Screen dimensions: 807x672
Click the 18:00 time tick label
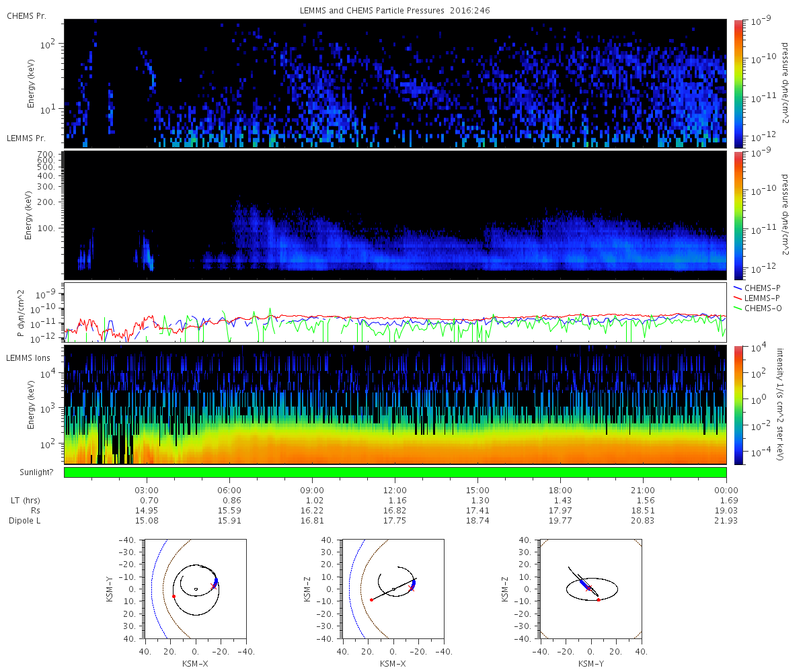click(x=560, y=490)
